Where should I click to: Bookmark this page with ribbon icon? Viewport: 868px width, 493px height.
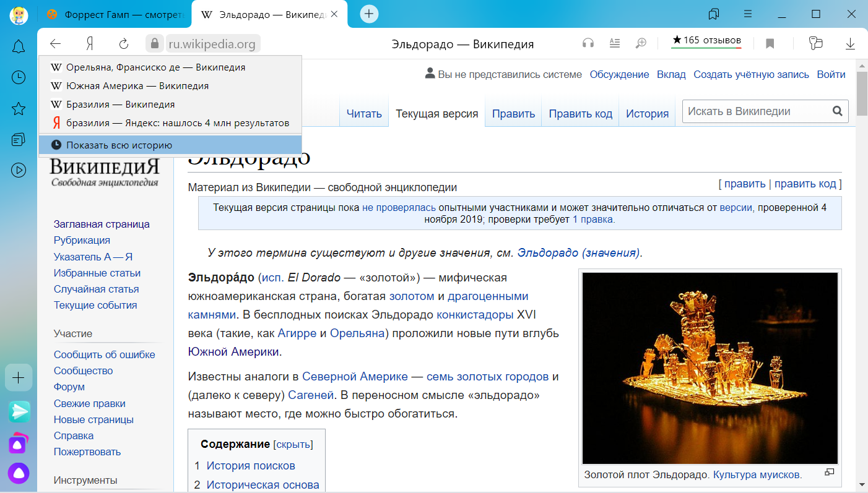[770, 44]
